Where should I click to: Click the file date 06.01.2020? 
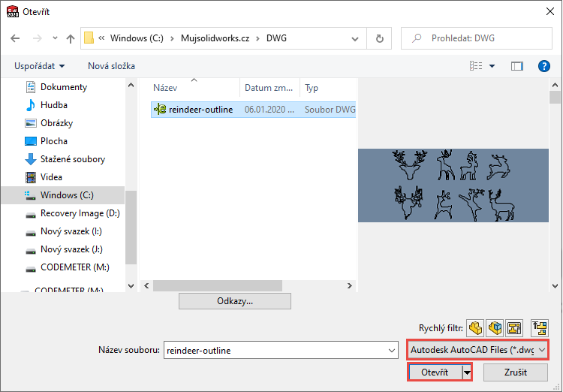pos(269,110)
